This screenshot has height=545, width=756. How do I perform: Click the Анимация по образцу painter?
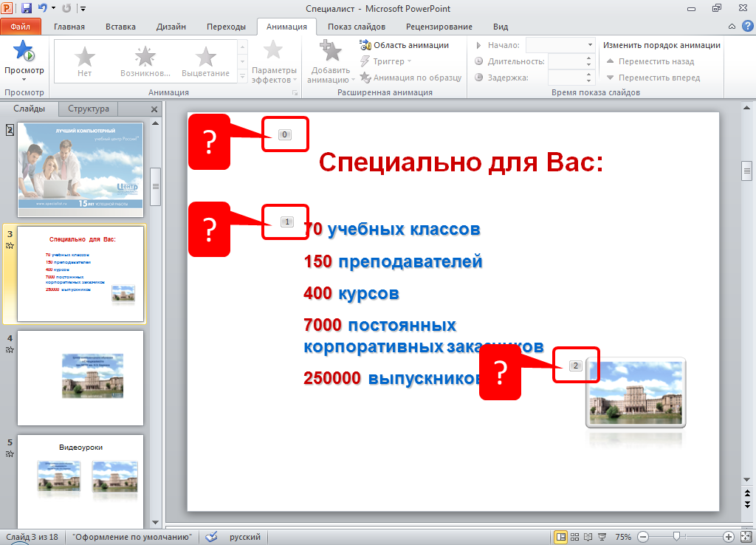(x=411, y=78)
